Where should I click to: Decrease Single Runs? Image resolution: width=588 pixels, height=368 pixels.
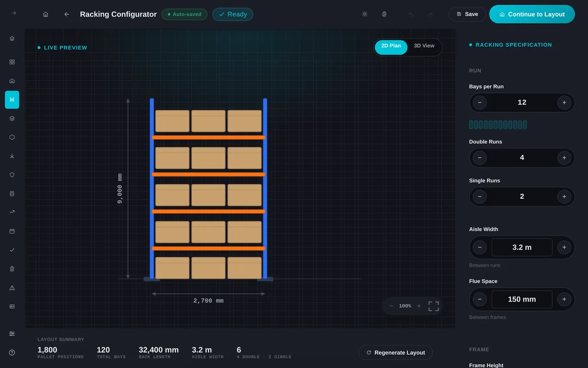480,196
